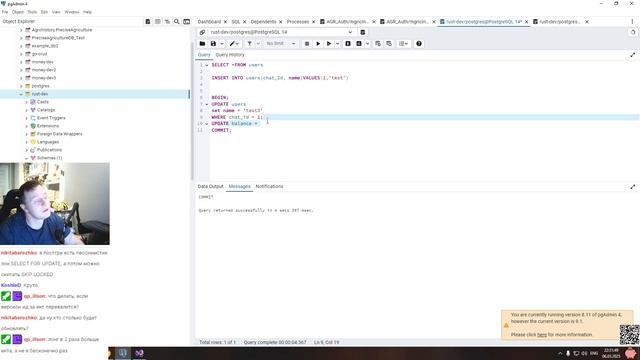Select the Messages tab
This screenshot has height=360, width=640.
[240, 187]
